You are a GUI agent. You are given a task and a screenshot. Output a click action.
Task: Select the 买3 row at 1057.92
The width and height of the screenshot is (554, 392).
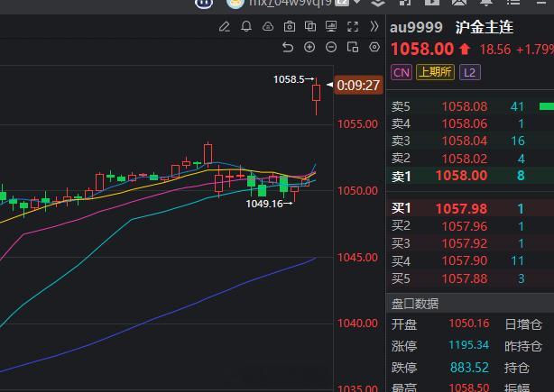coord(470,243)
